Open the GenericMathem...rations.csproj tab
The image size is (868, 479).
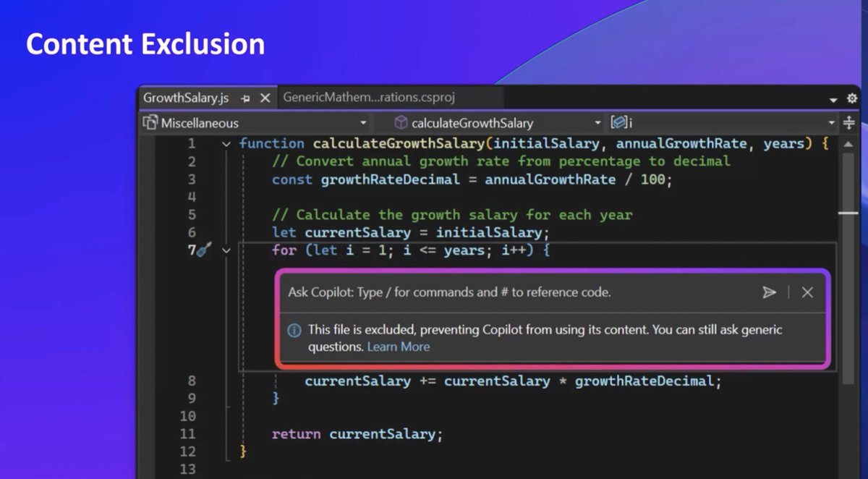369,97
